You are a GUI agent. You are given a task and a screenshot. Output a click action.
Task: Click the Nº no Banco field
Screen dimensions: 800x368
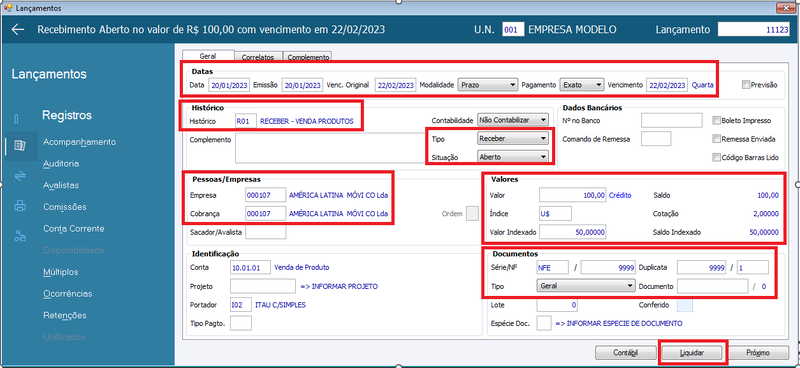coord(672,120)
